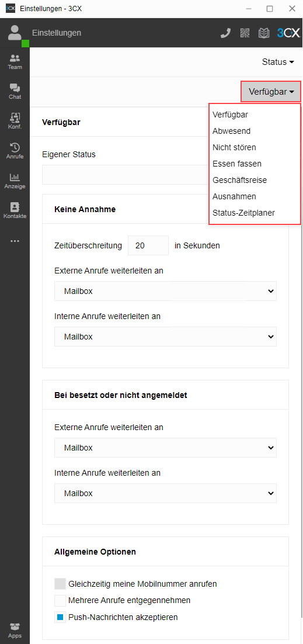Image resolution: width=303 pixels, height=644 pixels.
Task: Click the Verfügbar dropdown button
Action: pos(271,92)
